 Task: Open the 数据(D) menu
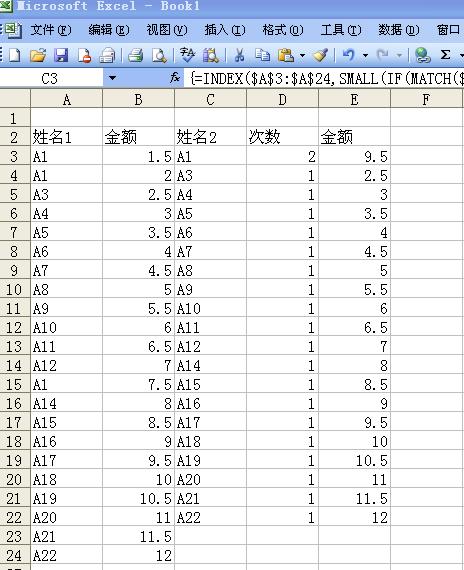coord(399,30)
